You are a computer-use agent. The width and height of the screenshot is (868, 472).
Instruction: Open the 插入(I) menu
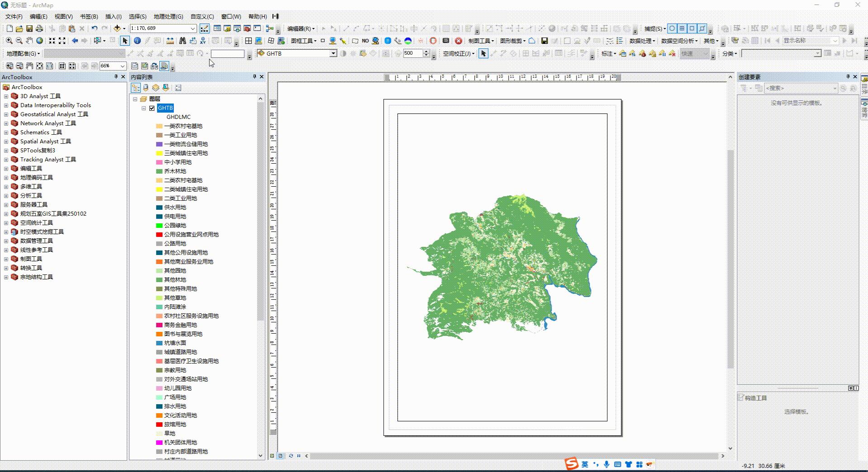(x=113, y=16)
